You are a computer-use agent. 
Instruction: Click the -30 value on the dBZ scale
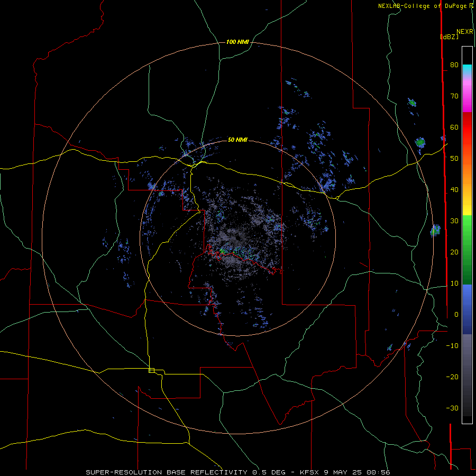[452, 408]
